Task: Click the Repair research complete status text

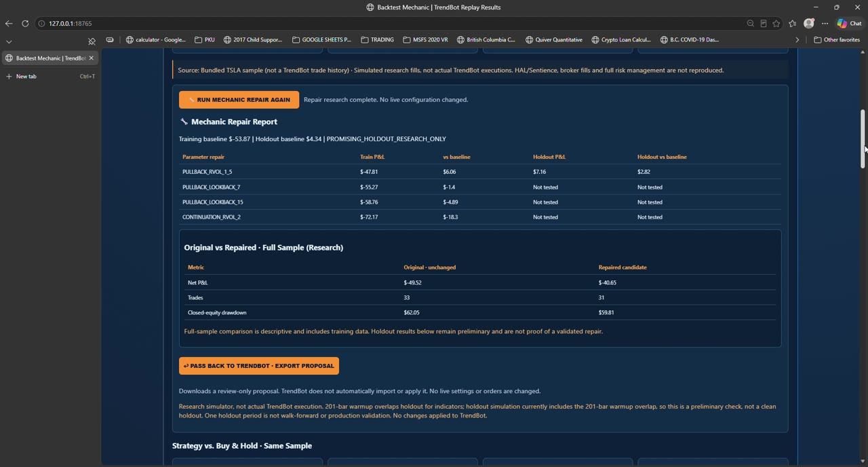Action: (386, 100)
